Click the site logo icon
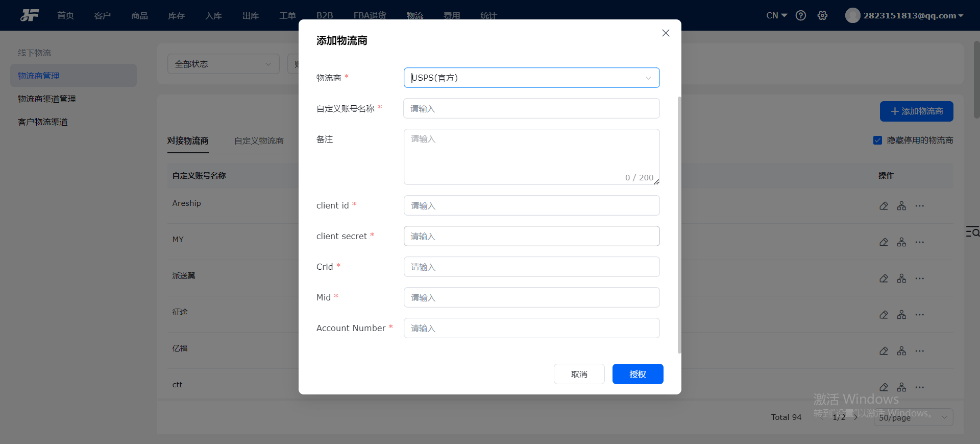 coord(30,15)
